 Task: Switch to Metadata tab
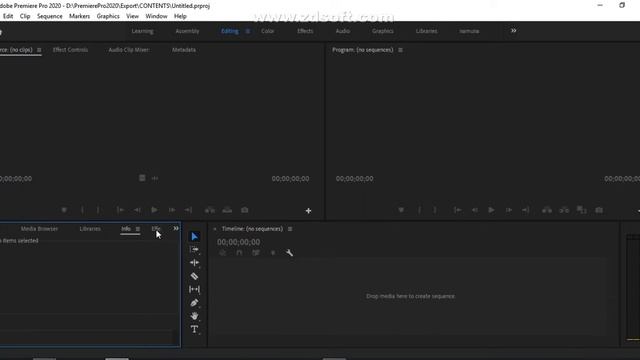pyautogui.click(x=184, y=50)
